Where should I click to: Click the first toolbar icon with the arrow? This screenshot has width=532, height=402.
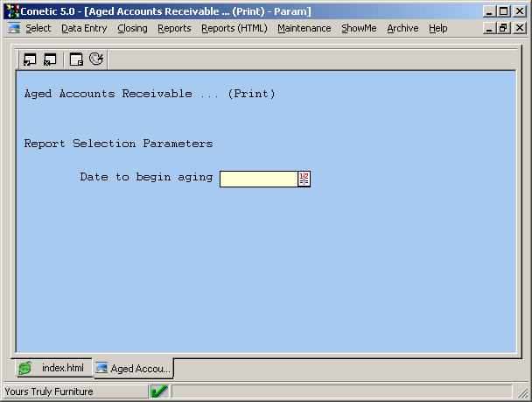(30, 60)
